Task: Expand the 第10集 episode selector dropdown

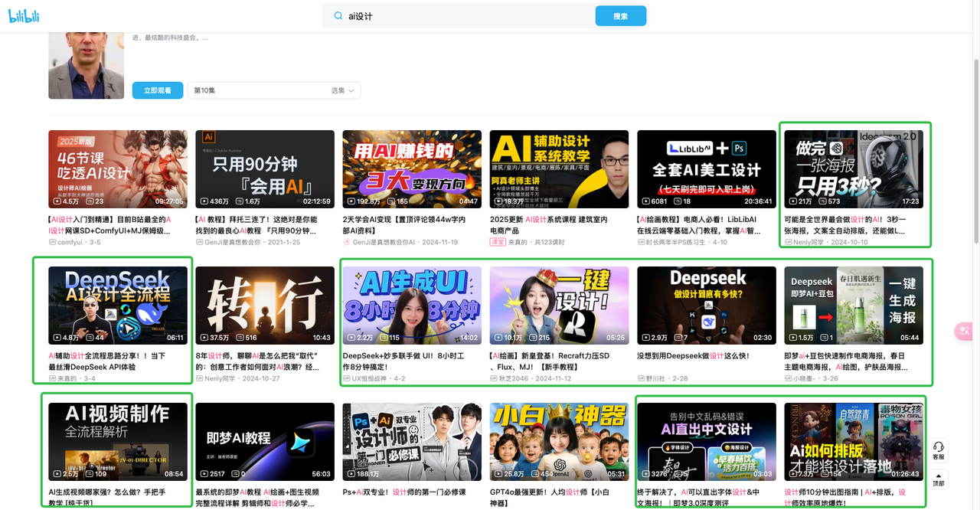Action: [x=273, y=90]
